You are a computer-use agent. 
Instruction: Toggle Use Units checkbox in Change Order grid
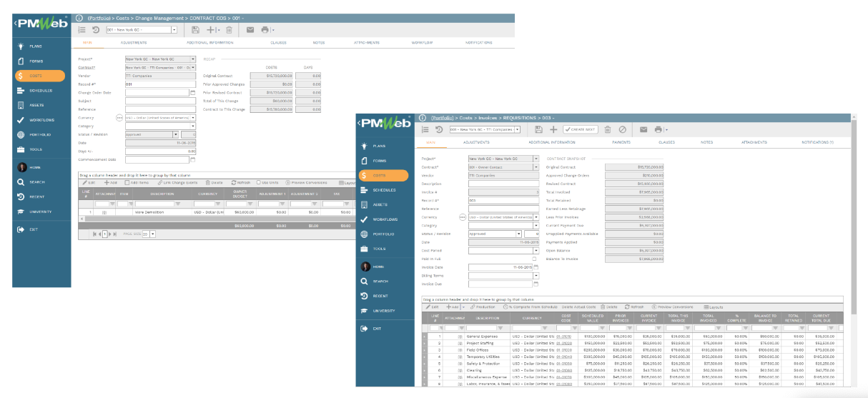coord(260,182)
